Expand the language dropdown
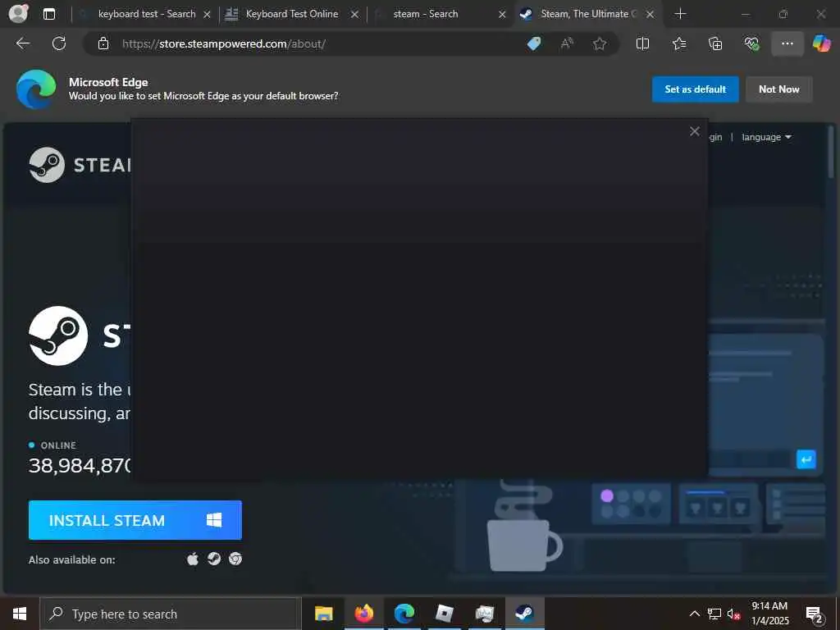 766,137
